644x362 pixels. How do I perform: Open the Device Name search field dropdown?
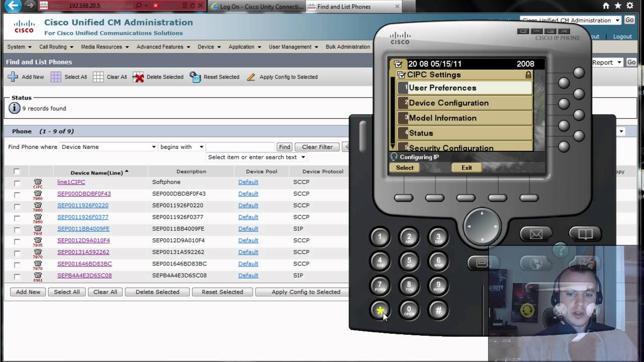(109, 147)
